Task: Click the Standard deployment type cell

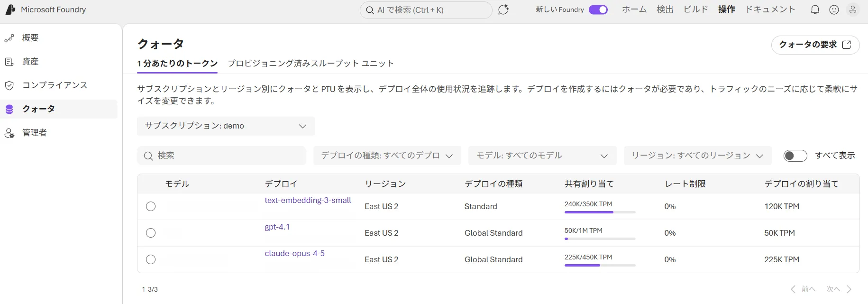Action: [x=481, y=206]
